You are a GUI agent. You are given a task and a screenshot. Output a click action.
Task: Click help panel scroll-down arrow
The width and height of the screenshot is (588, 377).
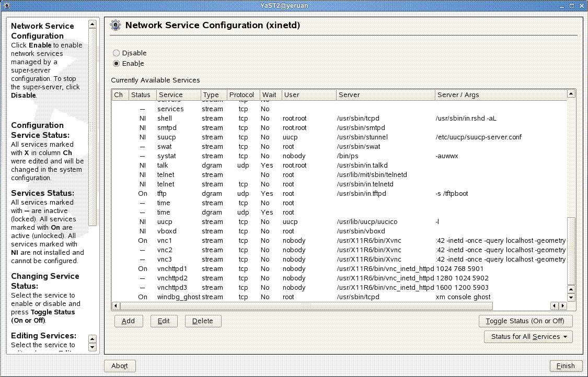click(x=93, y=347)
